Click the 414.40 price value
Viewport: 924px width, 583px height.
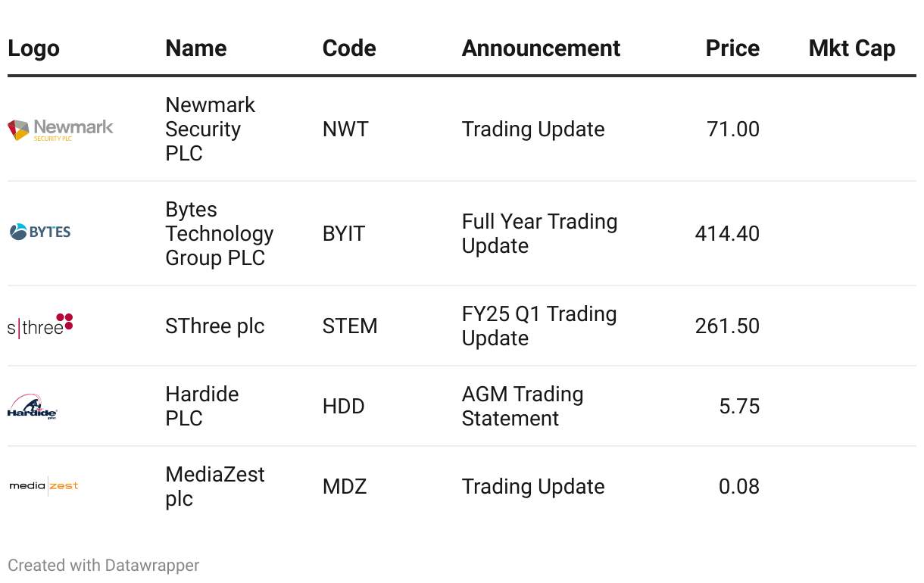[x=727, y=234]
